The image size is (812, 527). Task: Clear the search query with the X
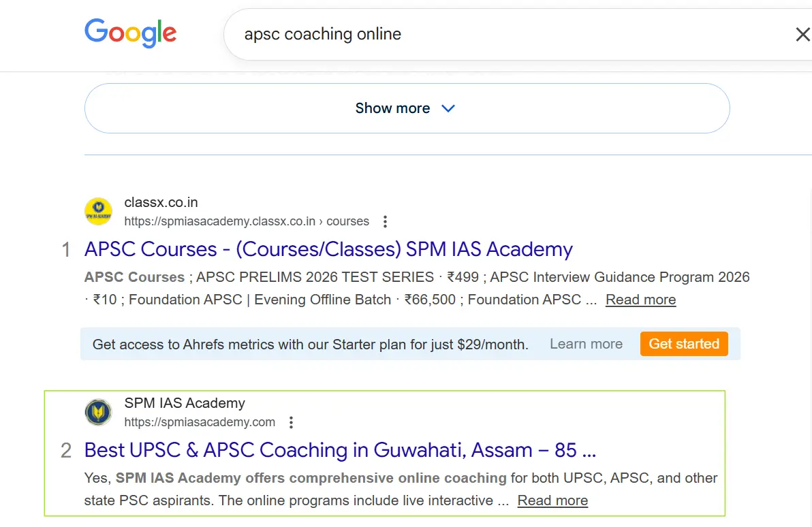click(x=802, y=35)
